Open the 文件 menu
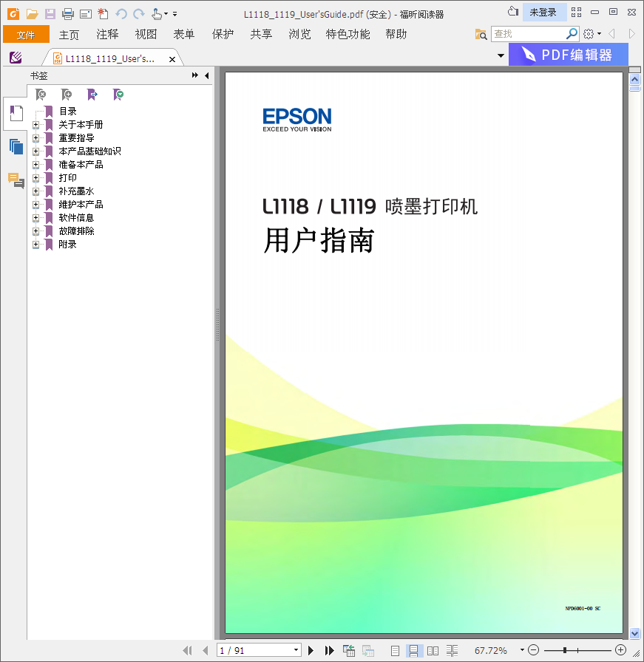This screenshot has width=644, height=662. click(x=26, y=34)
